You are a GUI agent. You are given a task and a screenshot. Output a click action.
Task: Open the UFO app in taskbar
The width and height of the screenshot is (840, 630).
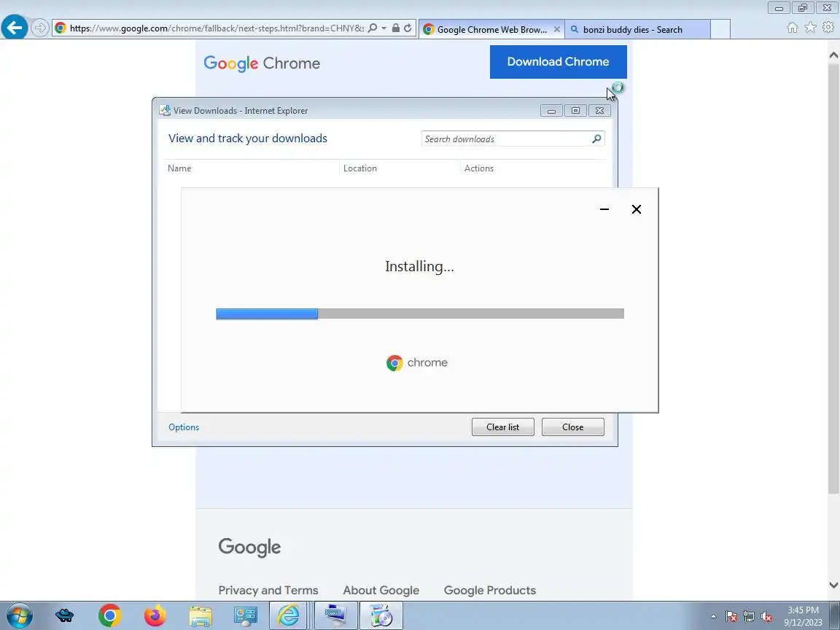pyautogui.click(x=64, y=616)
